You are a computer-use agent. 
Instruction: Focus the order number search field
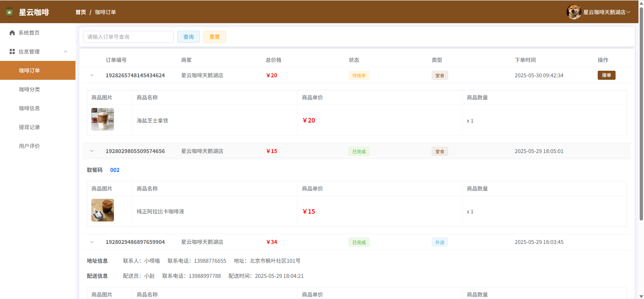(x=128, y=37)
